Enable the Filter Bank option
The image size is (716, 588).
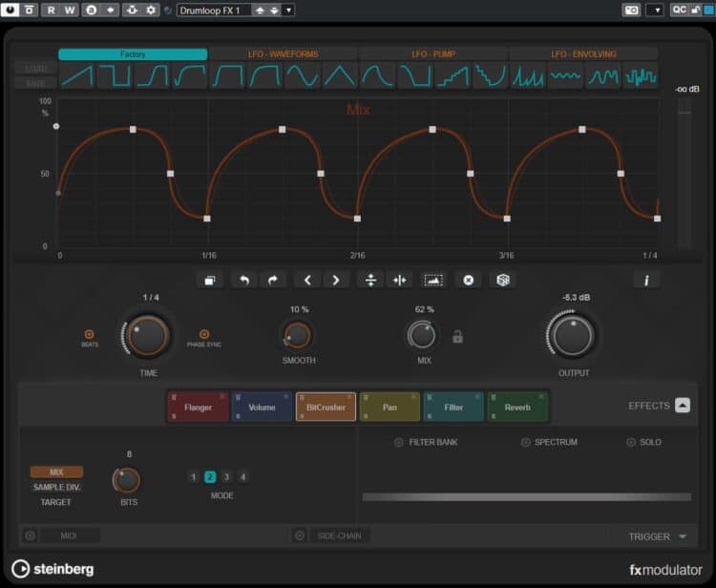click(399, 442)
